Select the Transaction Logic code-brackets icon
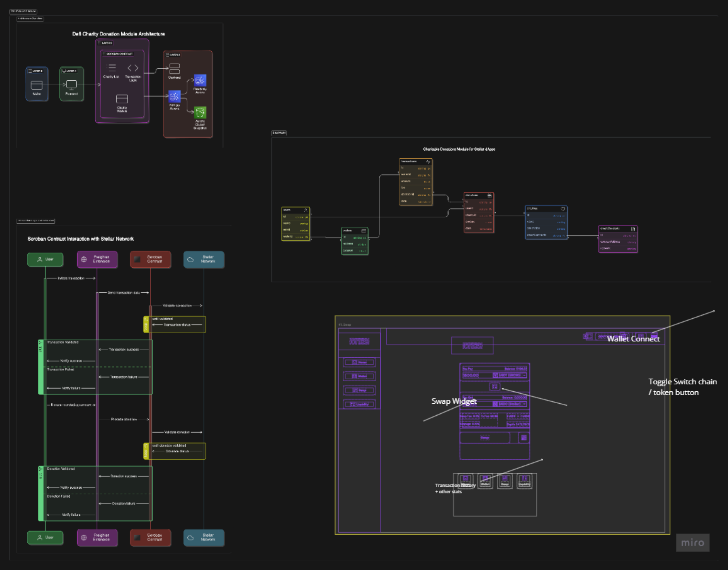The height and width of the screenshot is (570, 728). (x=133, y=68)
